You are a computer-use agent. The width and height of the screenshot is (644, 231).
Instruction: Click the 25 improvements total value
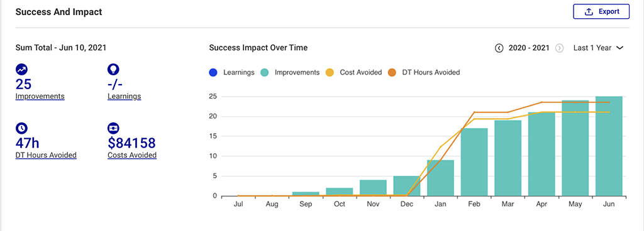(x=23, y=84)
